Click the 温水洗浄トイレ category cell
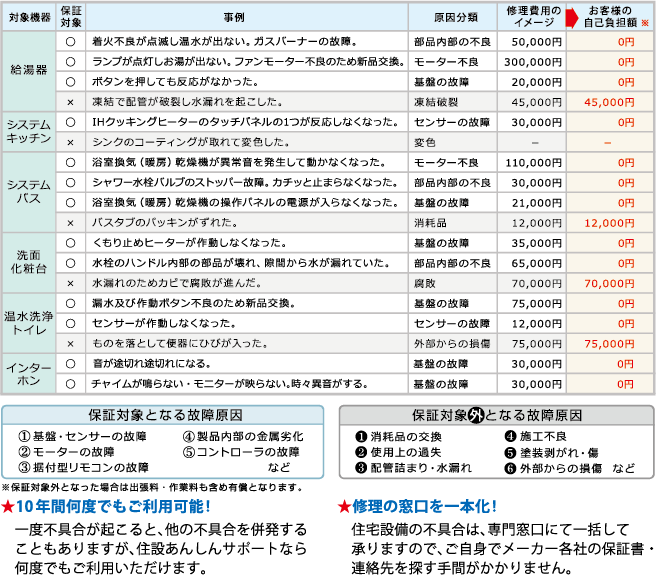The width and height of the screenshot is (656, 575). coord(29,323)
